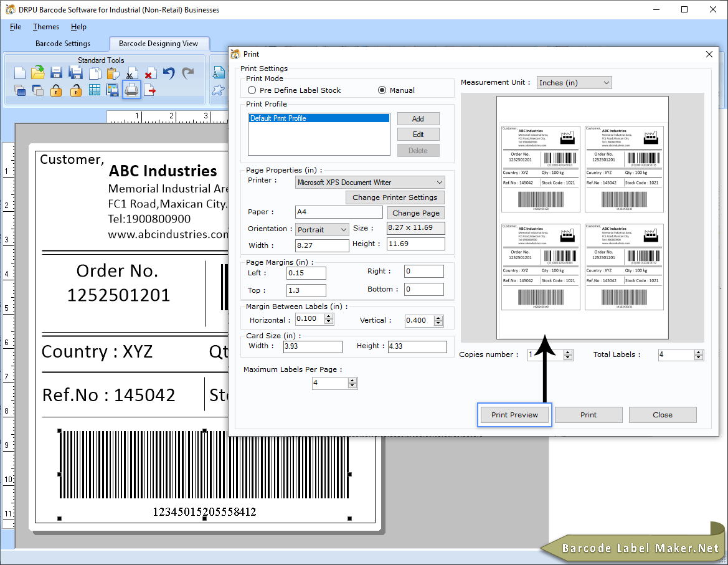Select the Manual print mode radio button

pyautogui.click(x=382, y=90)
